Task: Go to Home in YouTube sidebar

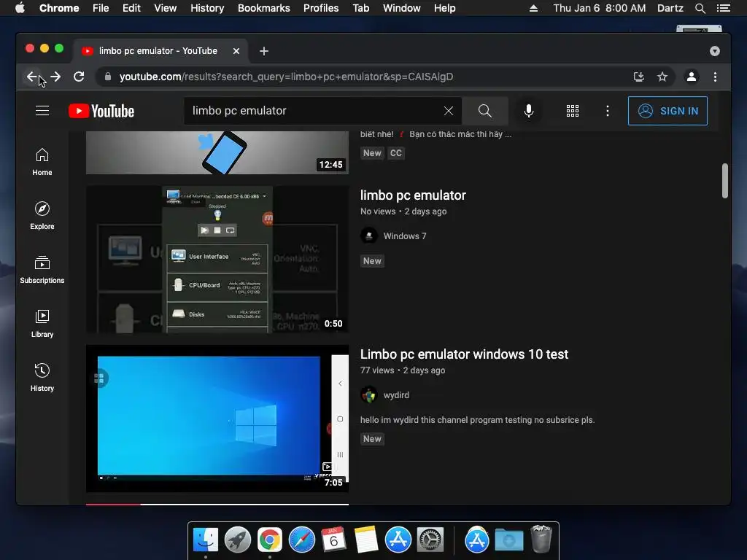Action: click(42, 162)
